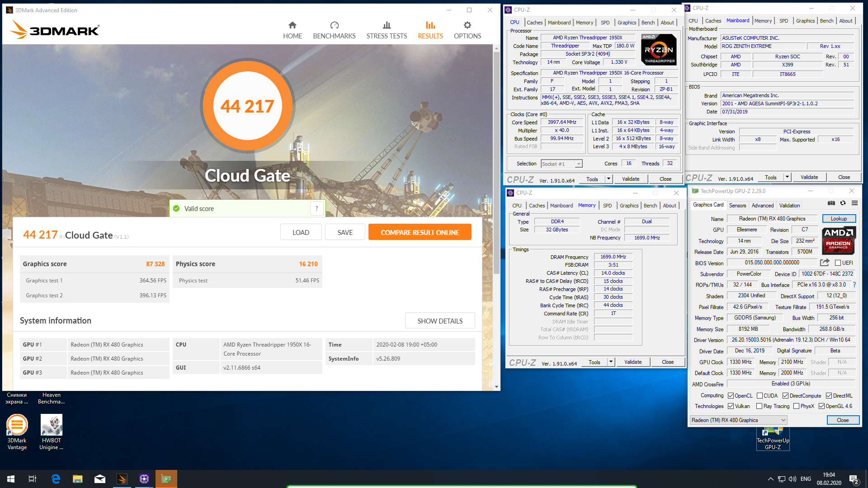The height and width of the screenshot is (488, 868).
Task: Open the GPU-Z hamburger menu
Action: (x=854, y=203)
